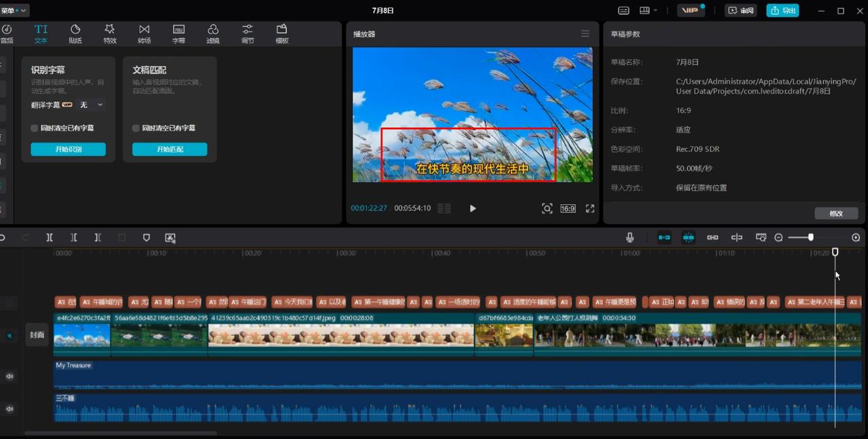Click the 开始识别 button
This screenshot has height=439, width=868.
pos(68,149)
